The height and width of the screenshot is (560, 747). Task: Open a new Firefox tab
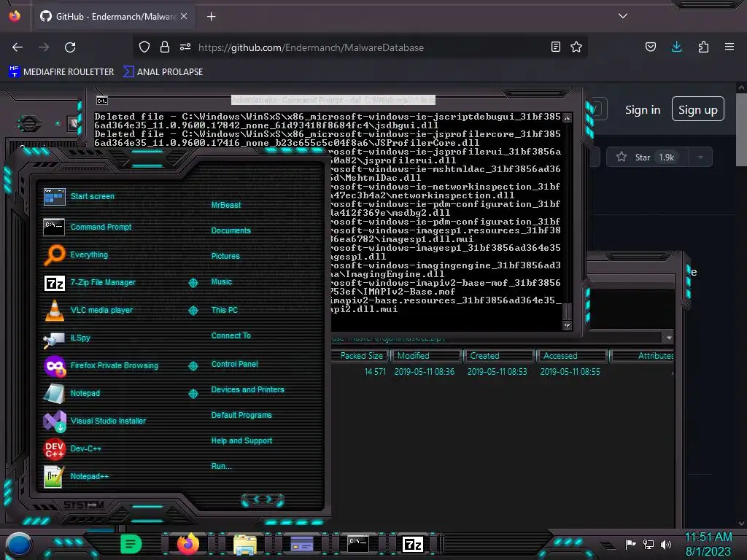tap(212, 17)
